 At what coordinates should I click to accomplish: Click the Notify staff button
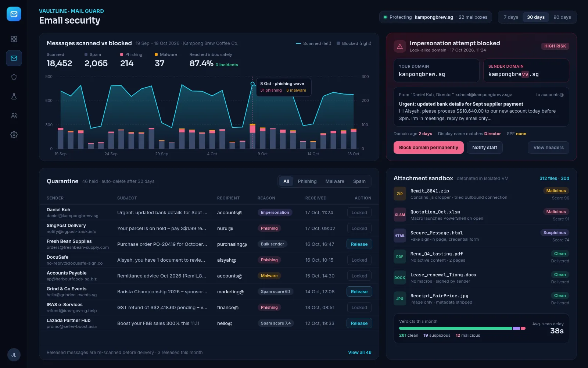(485, 148)
